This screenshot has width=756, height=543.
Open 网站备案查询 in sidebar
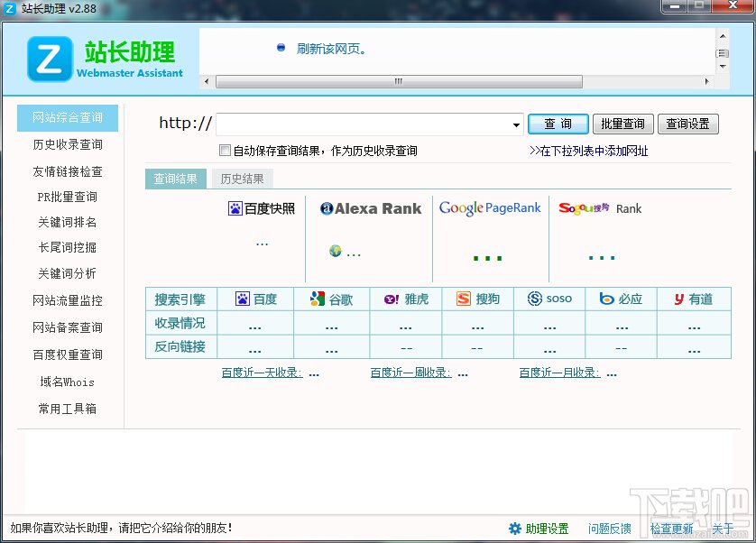[68, 327]
